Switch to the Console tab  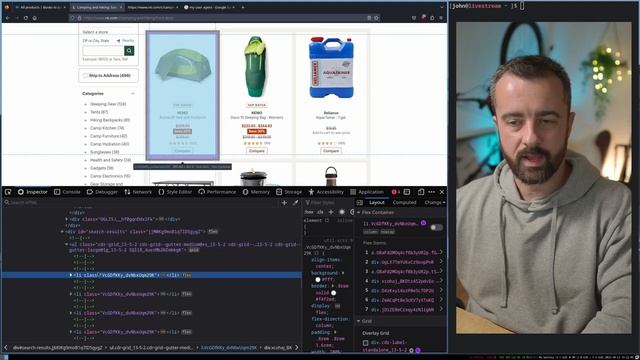point(67,192)
